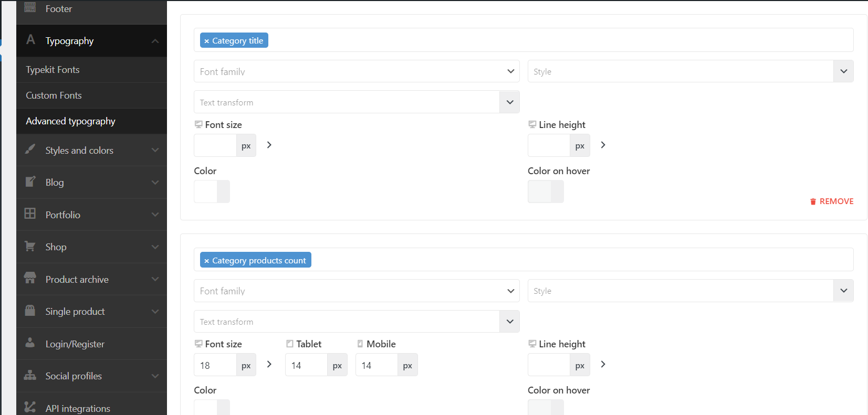Remove the Category title tag

(x=206, y=41)
